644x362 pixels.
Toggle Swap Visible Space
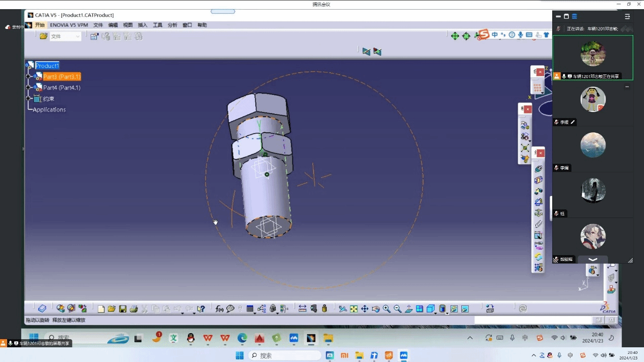pos(464,309)
